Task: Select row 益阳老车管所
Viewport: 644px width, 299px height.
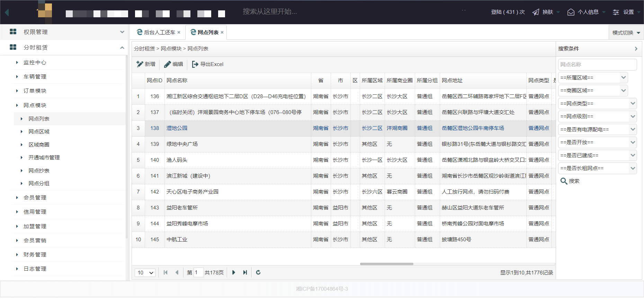Action: tap(343, 208)
